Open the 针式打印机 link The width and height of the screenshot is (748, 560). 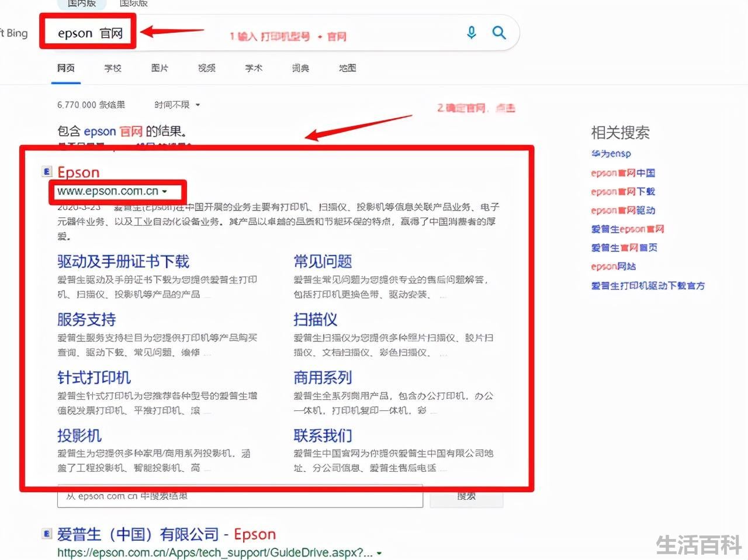[x=94, y=377]
